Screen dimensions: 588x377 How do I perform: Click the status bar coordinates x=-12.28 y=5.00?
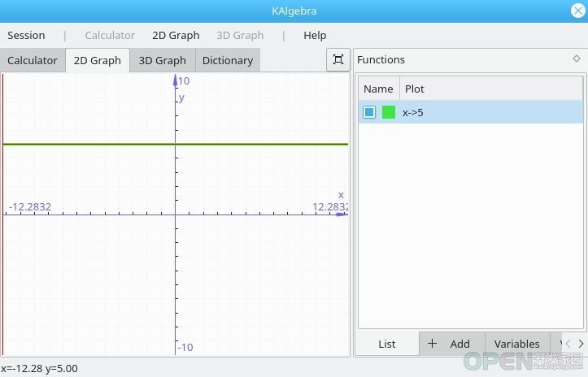[39, 368]
